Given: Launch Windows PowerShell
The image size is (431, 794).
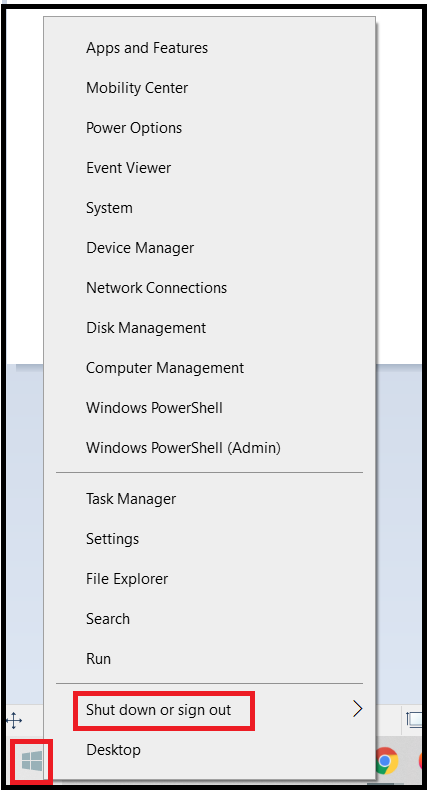Looking at the screenshot, I should coord(154,408).
